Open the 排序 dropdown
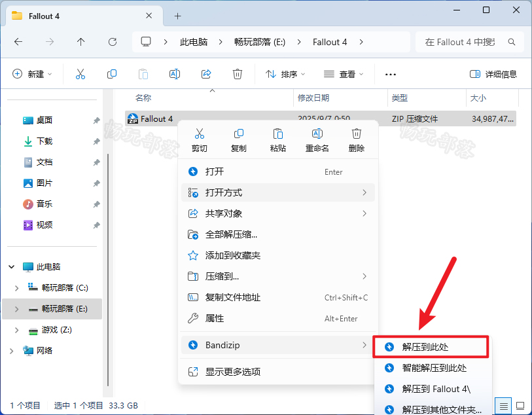This screenshot has height=415, width=532. [285, 74]
